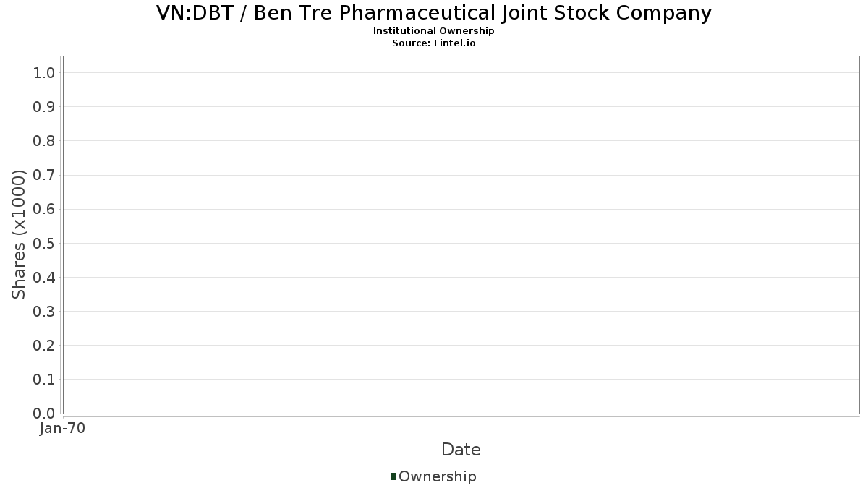
Task: Click the 0.7 y-axis tick label
Action: 44,175
